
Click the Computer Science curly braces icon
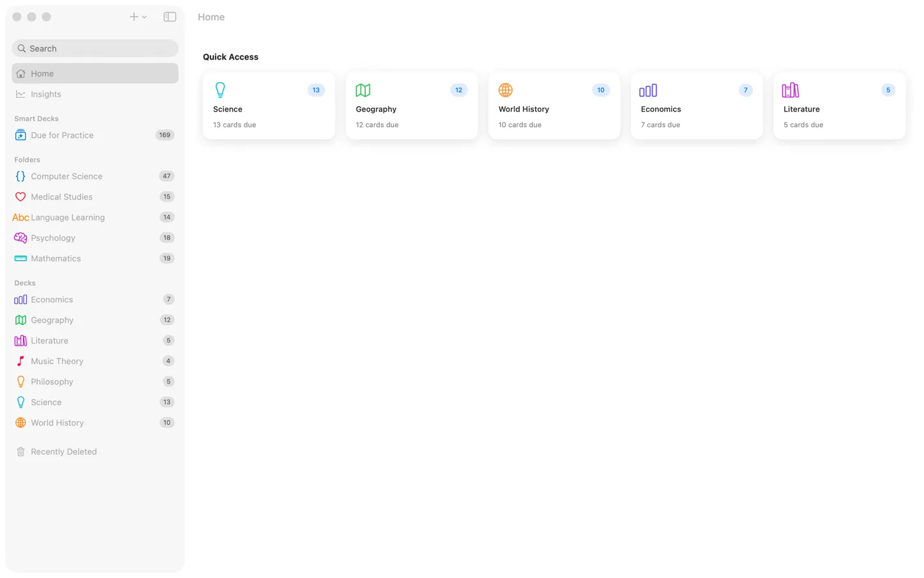pyautogui.click(x=21, y=176)
